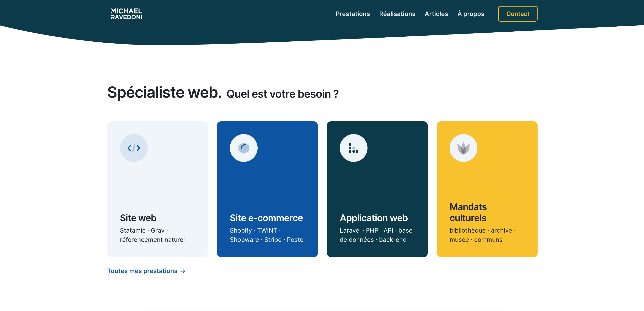Click 'Quel est votre besoin ?' subtitle
Viewport: 644px width, 311px height.
coord(282,94)
